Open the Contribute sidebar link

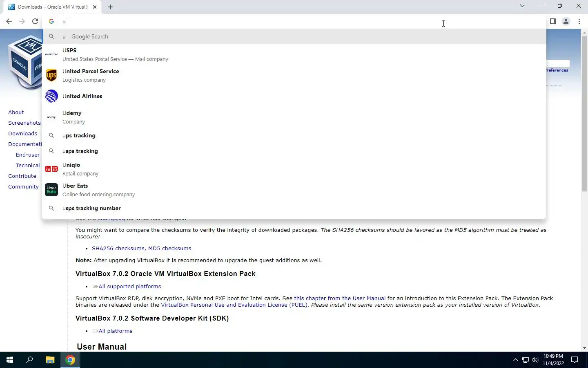pos(22,176)
